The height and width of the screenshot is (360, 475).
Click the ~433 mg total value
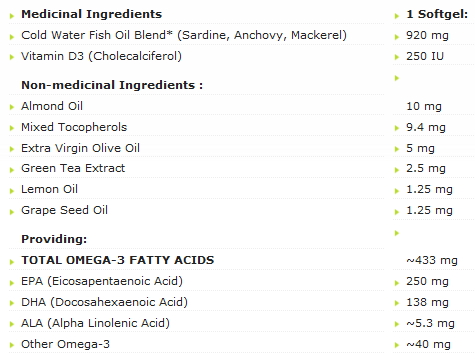[432, 260]
